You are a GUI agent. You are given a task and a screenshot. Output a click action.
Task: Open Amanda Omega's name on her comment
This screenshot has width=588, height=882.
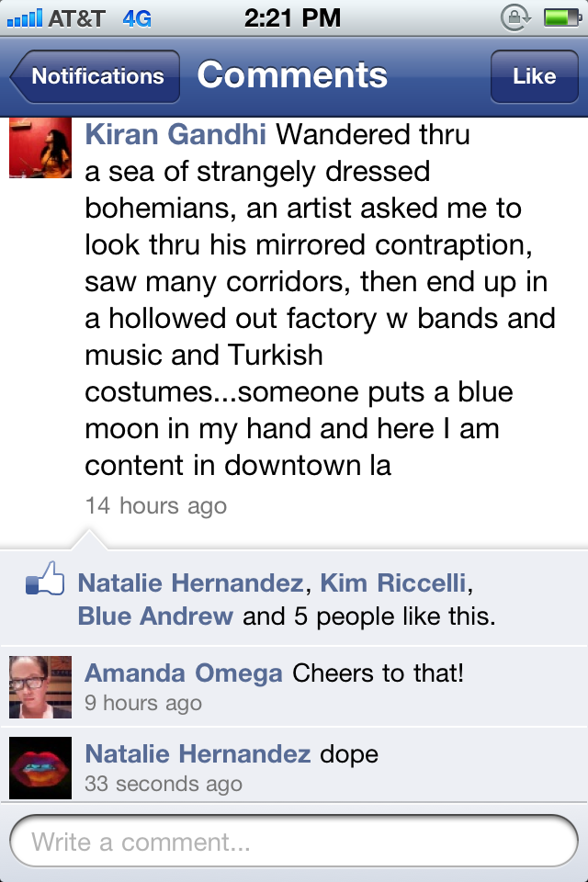183,673
